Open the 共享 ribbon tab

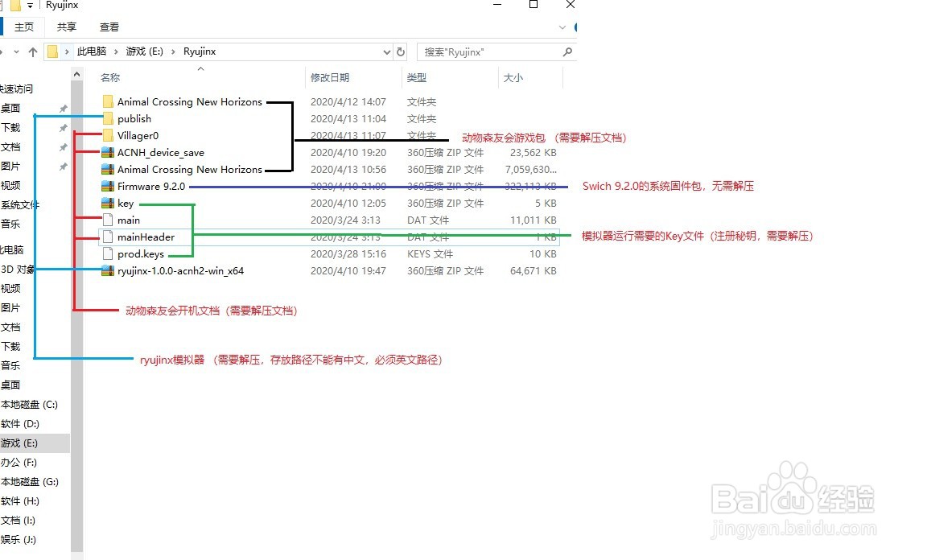pos(67,27)
